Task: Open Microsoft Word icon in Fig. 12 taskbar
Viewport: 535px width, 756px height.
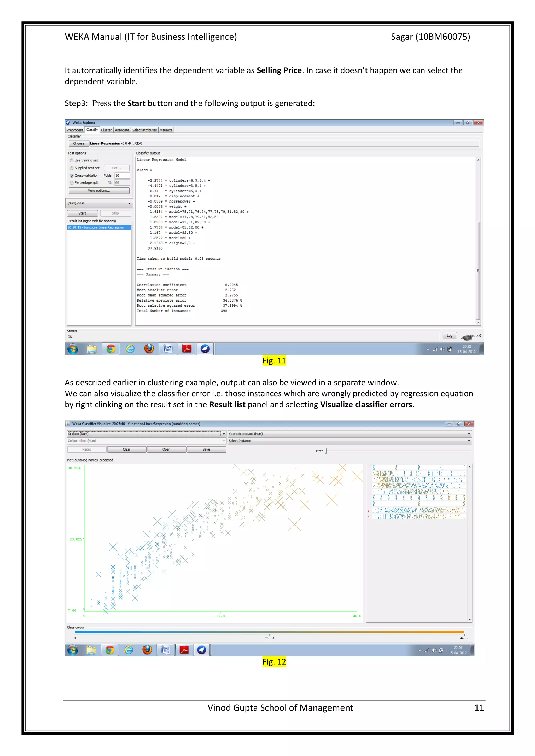Action: click(x=166, y=650)
